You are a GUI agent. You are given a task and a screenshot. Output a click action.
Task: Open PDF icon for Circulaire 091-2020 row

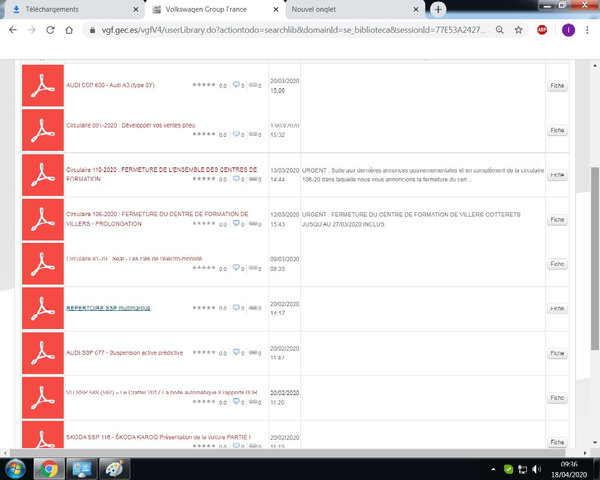pos(43,130)
